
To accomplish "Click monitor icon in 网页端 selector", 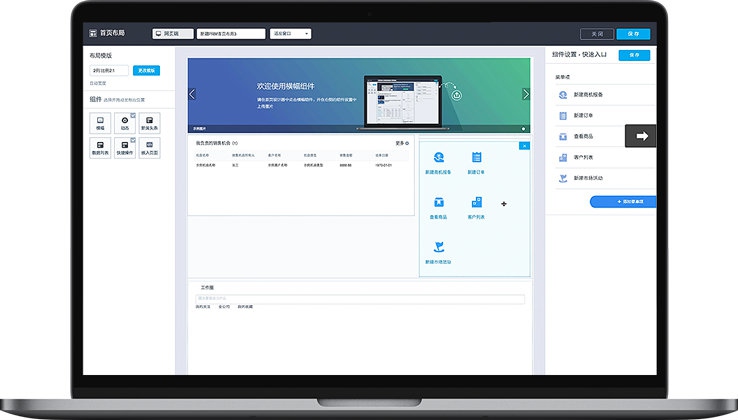I will 159,34.
